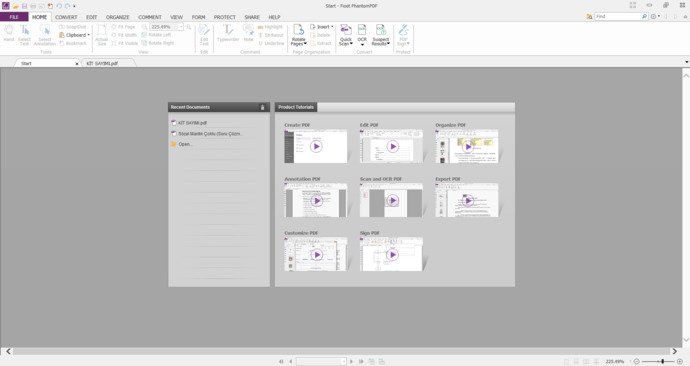Screen dimensions: 690x366
Task: Play the Scan and OCR PDF tutorial
Action: click(392, 201)
